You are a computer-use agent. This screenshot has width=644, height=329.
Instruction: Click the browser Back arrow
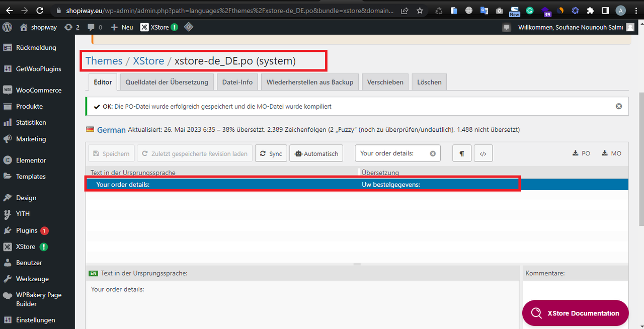tap(9, 10)
